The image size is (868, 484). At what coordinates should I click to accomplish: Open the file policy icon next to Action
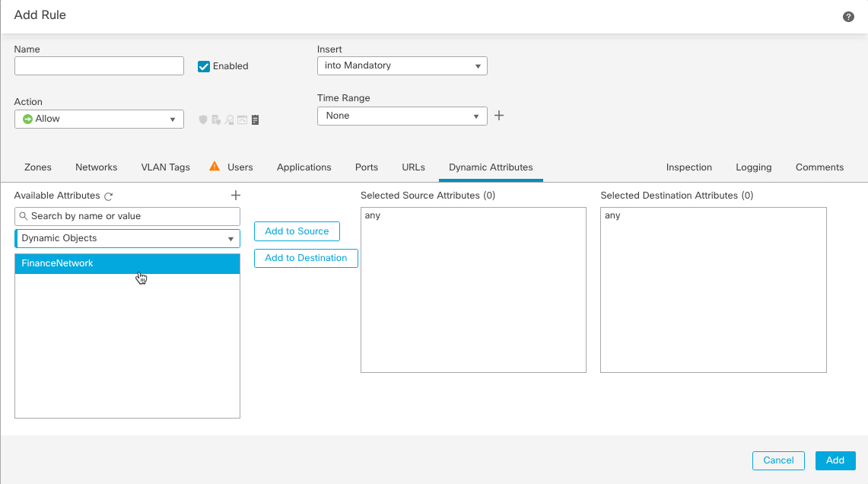[216, 119]
